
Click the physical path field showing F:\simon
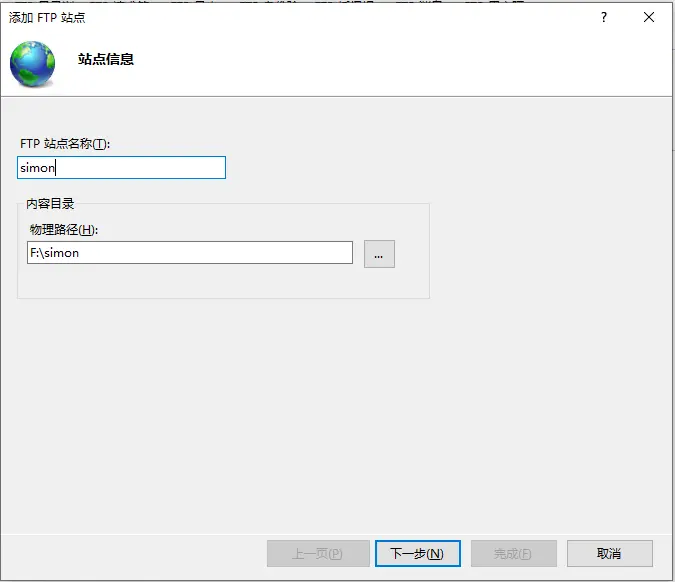coord(190,252)
